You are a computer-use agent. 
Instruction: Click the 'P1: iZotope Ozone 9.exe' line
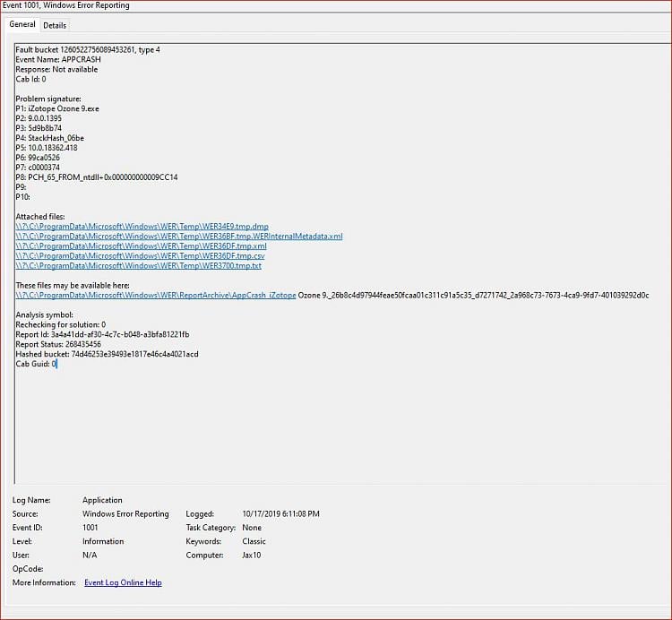coord(57,108)
